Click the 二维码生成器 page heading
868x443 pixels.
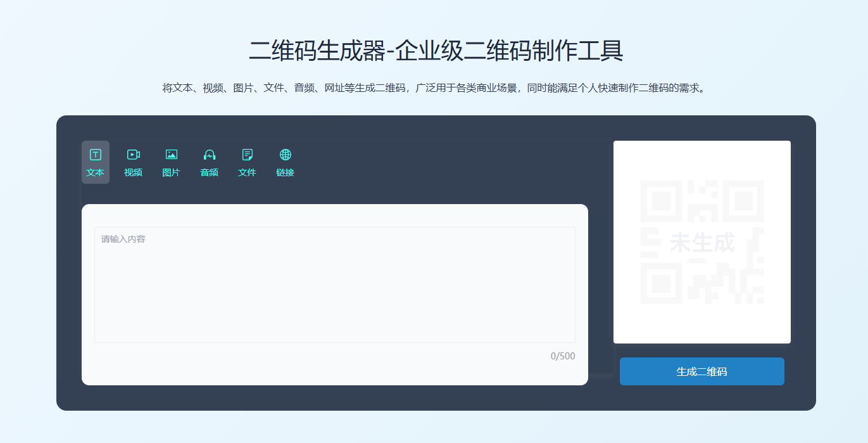pyautogui.click(x=436, y=51)
